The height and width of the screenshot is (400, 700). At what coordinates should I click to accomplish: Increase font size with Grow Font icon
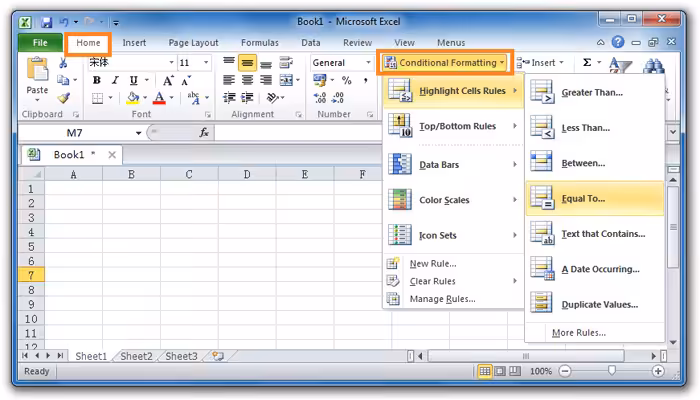[168, 81]
